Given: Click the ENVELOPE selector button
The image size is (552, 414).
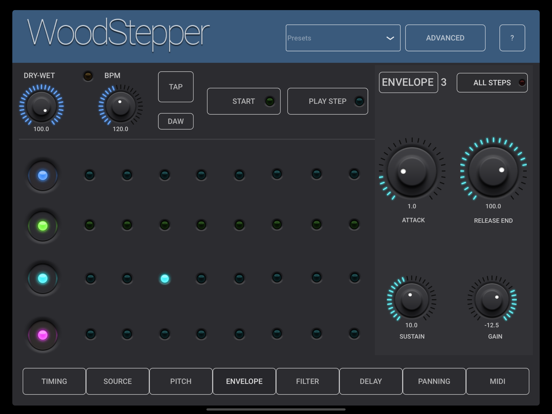Looking at the screenshot, I should (408, 82).
